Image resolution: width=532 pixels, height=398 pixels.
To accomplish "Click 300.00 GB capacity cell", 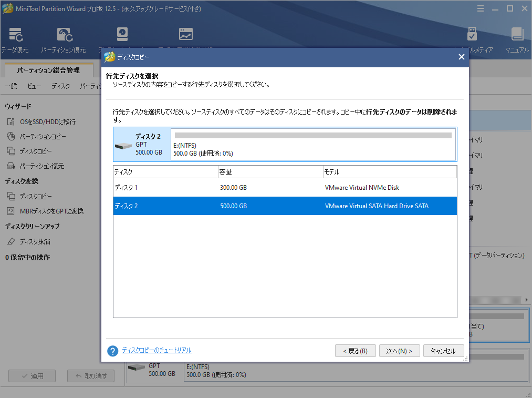I will [233, 188].
